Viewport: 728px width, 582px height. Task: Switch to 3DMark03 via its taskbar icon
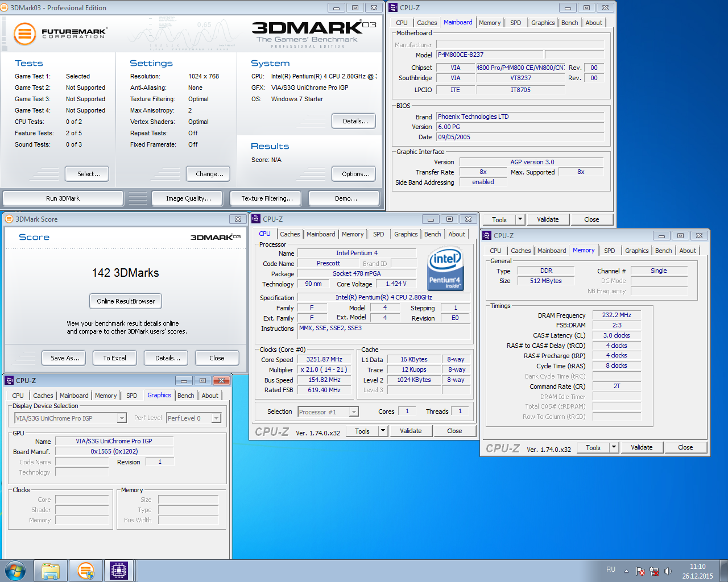coord(85,571)
